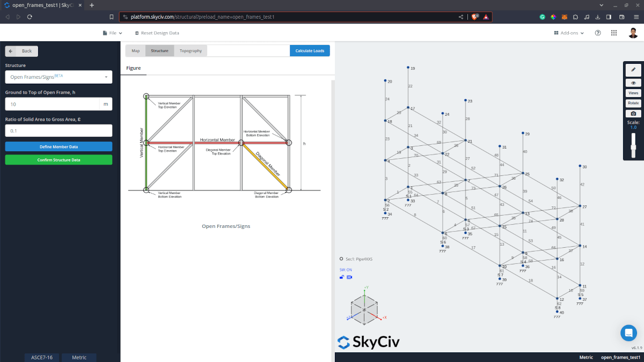Click the 3D camera view icon

[349, 277]
